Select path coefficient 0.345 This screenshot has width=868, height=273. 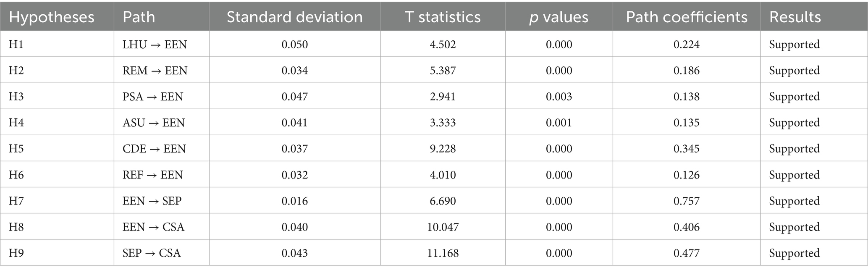[687, 149]
